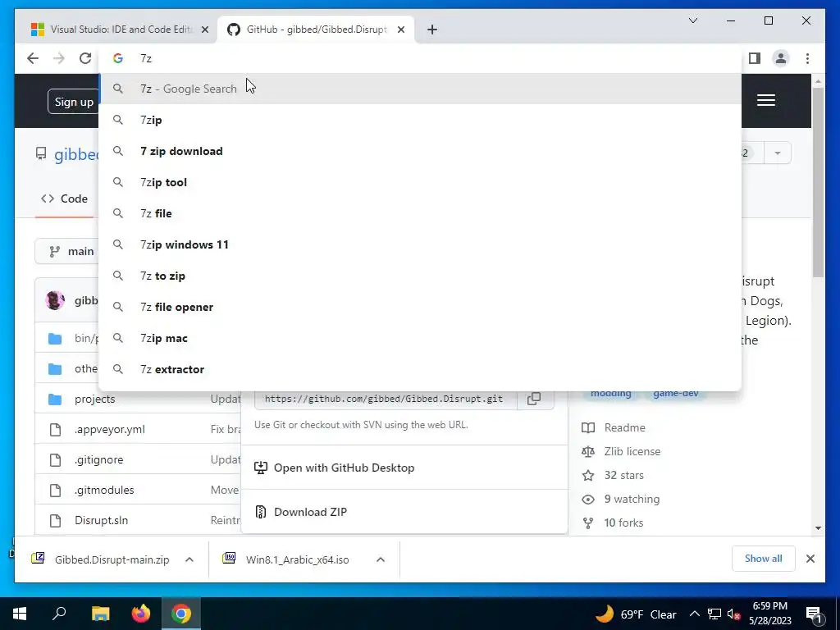The height and width of the screenshot is (630, 840).
Task: Open the .gitmodules file
Action: [104, 491]
